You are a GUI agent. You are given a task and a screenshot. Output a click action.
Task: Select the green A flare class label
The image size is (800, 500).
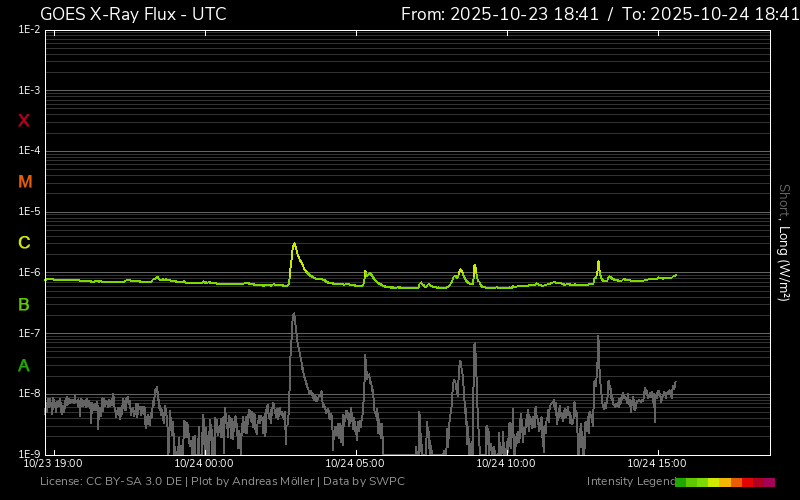(x=24, y=366)
